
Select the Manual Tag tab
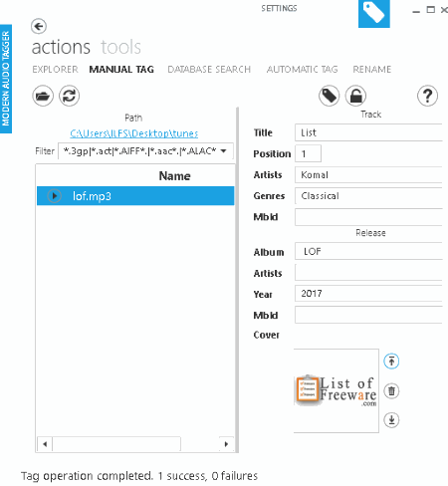tap(121, 70)
